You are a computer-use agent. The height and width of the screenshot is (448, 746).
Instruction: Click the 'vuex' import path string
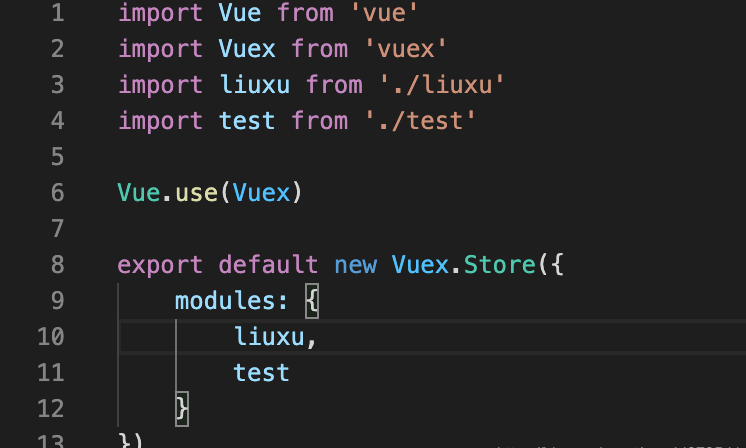click(x=405, y=49)
